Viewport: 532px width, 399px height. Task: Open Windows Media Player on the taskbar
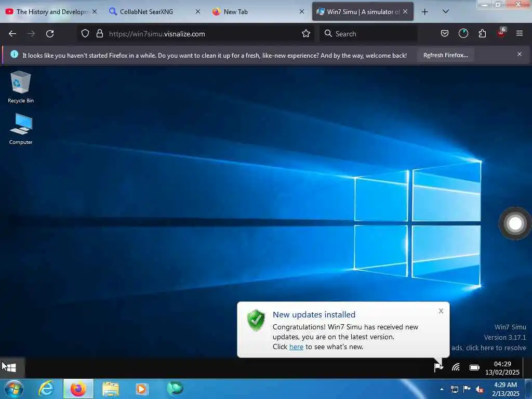(x=142, y=389)
